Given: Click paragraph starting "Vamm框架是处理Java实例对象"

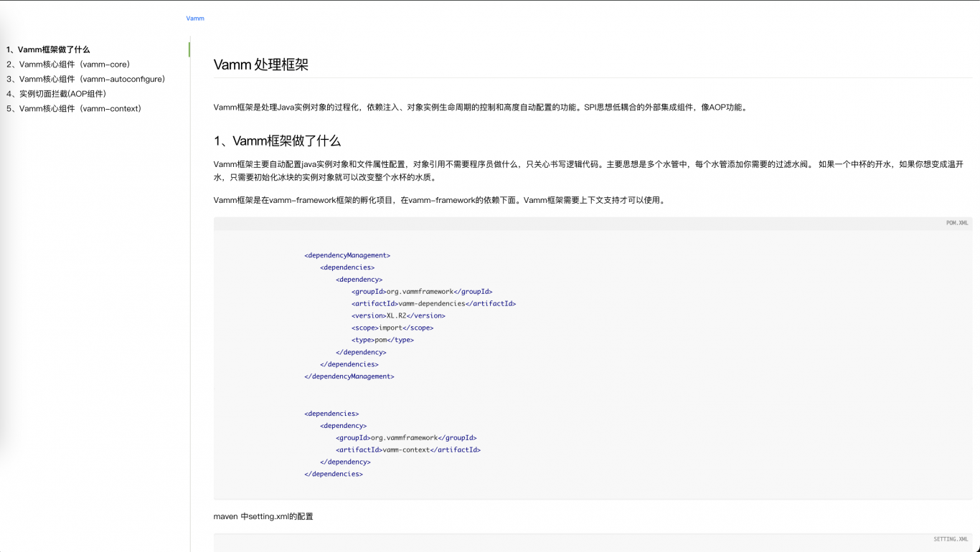Looking at the screenshot, I should tap(481, 108).
